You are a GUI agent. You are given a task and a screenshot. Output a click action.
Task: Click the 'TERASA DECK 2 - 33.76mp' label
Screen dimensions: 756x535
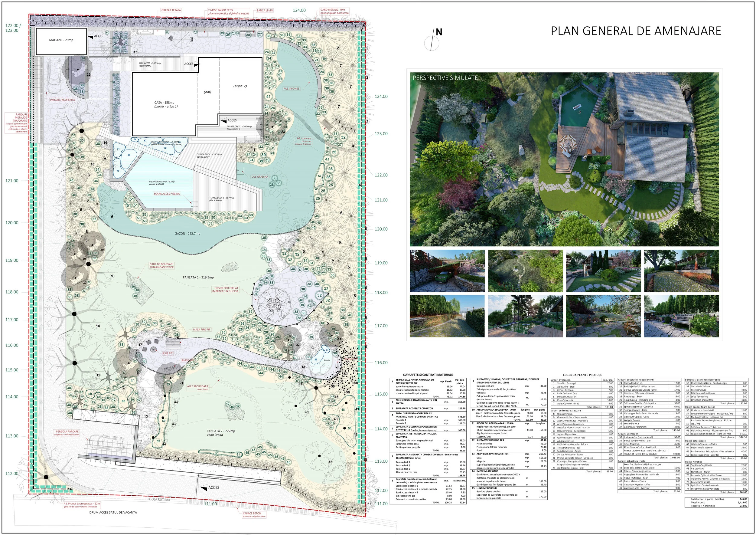click(210, 155)
